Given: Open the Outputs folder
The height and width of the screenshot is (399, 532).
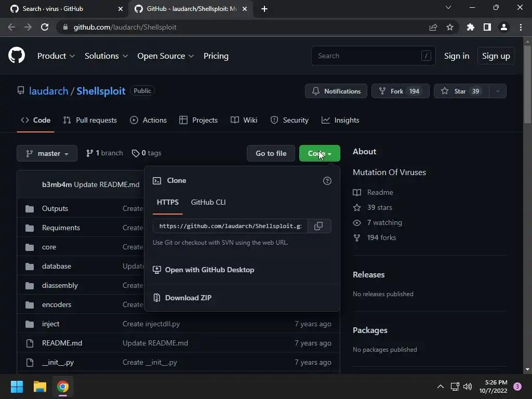Looking at the screenshot, I should tap(55, 209).
